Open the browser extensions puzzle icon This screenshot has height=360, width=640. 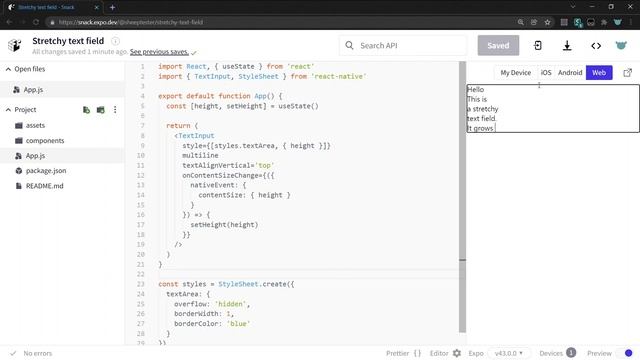pos(604,22)
